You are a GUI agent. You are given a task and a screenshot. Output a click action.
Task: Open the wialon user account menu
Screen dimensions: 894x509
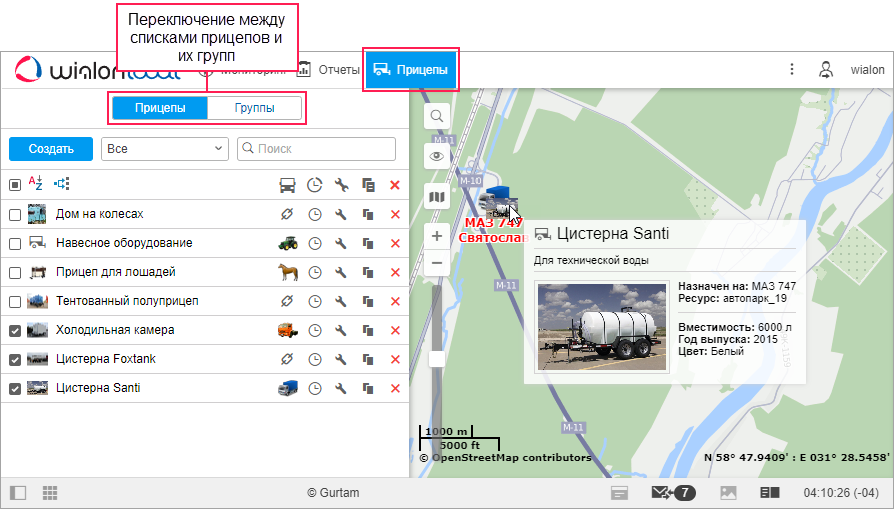(867, 70)
